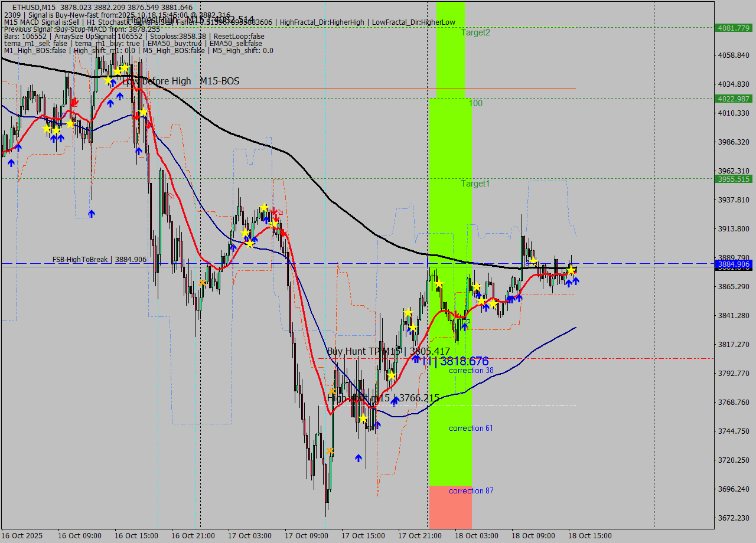
Task: Click the orange cross marker near the 3720 low
Action: (x=331, y=451)
